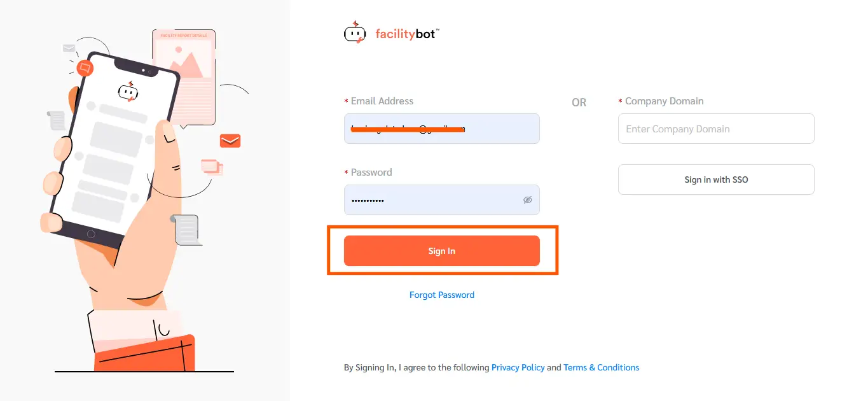Viewport: 868px width, 401px height.
Task: Click the robot face on the phone screen
Action: coord(128,92)
